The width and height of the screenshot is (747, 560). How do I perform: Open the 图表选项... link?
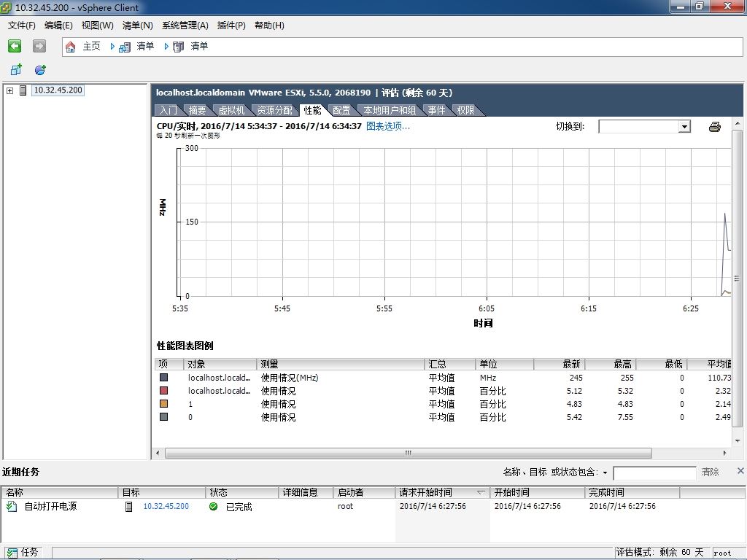[388, 126]
